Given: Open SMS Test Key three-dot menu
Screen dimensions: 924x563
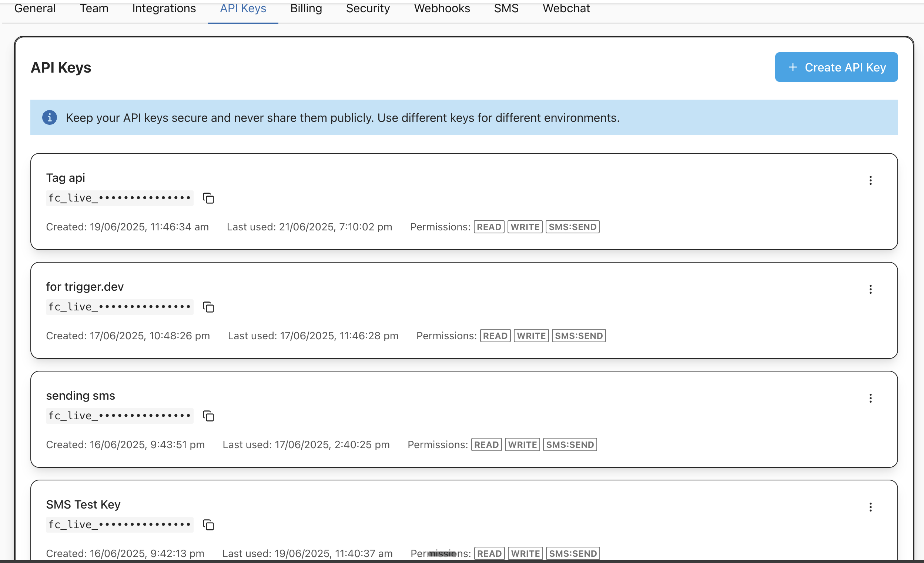Looking at the screenshot, I should click(x=870, y=507).
